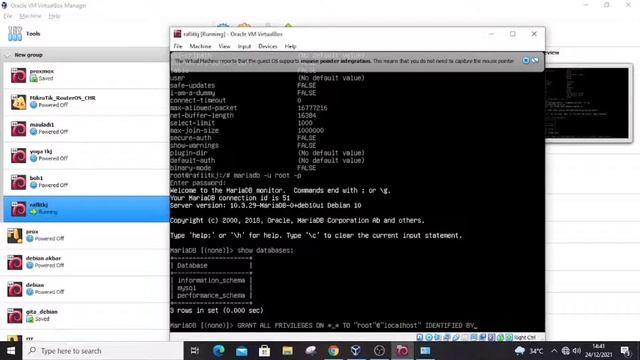Select Tools in VirtualBox Manager
This screenshot has width=640, height=360.
coord(86,34)
